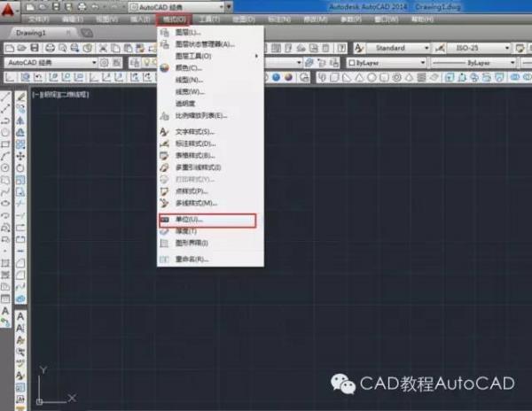Choose 文字样式(S)... in Format menu

210,132
